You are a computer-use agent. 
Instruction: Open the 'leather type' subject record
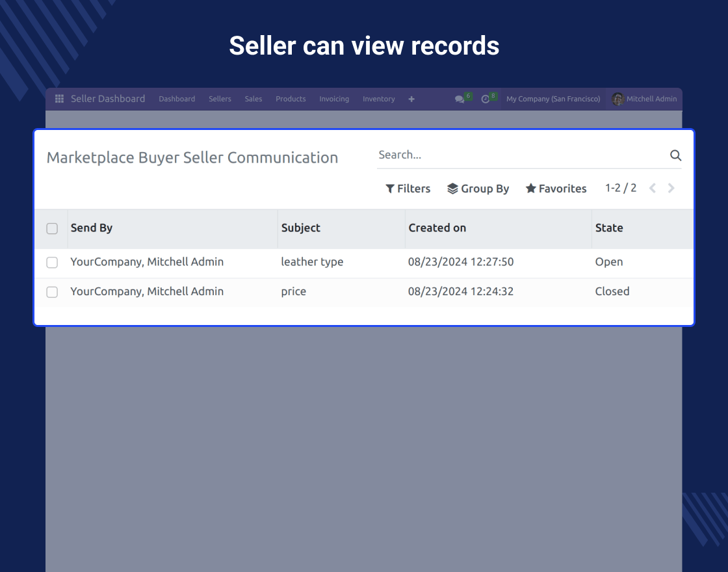point(312,262)
